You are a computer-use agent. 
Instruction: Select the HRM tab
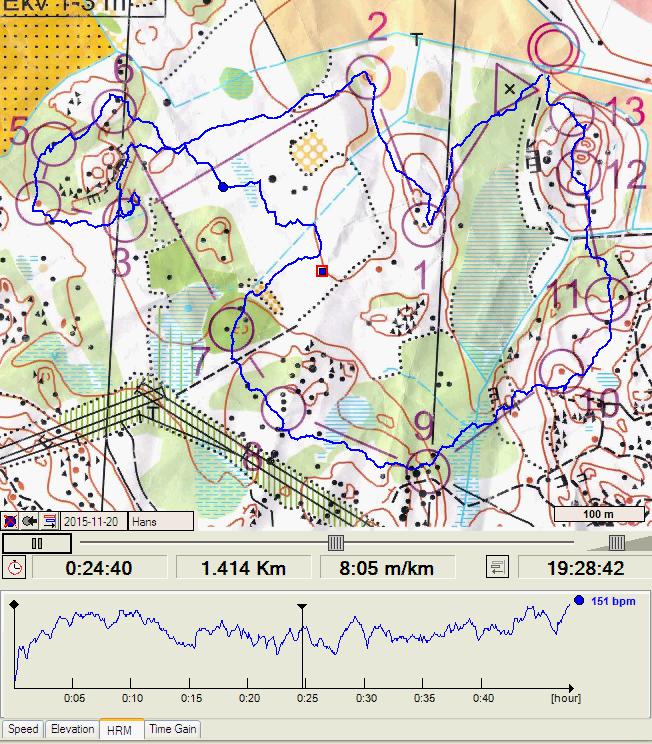click(121, 729)
